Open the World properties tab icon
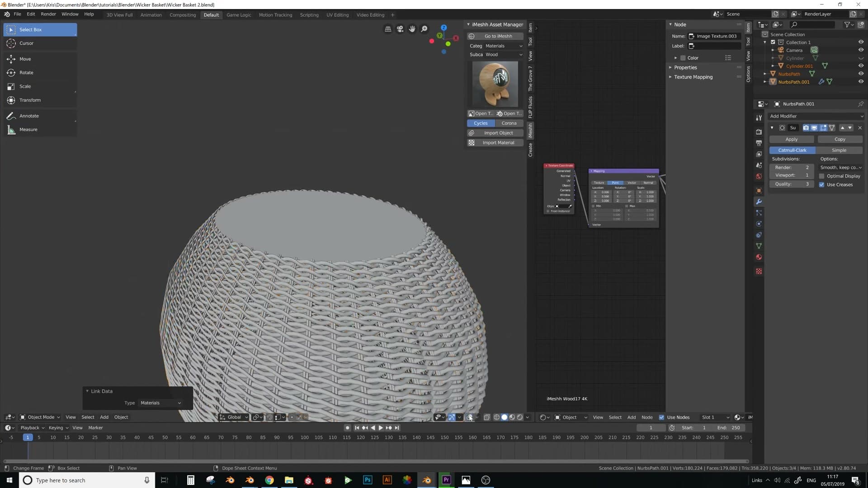 [759, 177]
